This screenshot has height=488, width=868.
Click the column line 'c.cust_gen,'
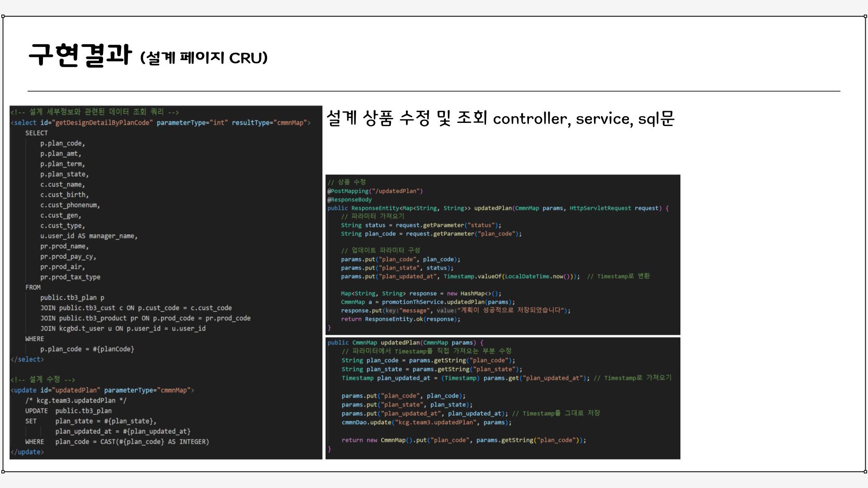[x=61, y=216]
